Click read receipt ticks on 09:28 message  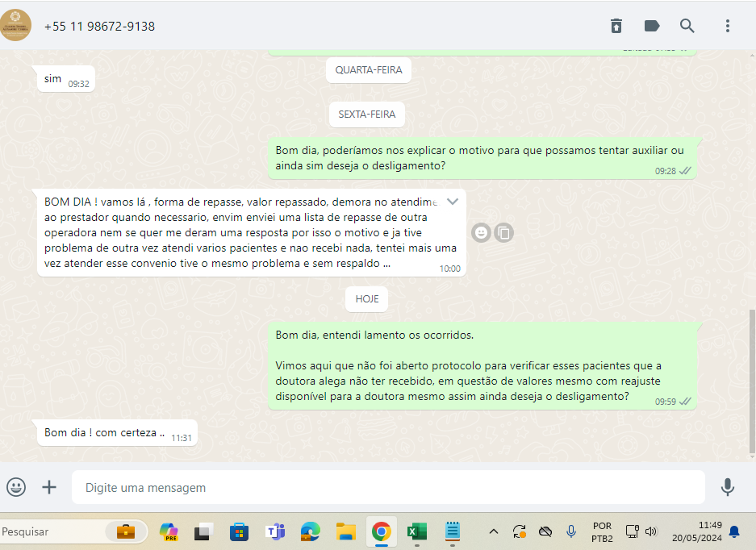pos(685,171)
